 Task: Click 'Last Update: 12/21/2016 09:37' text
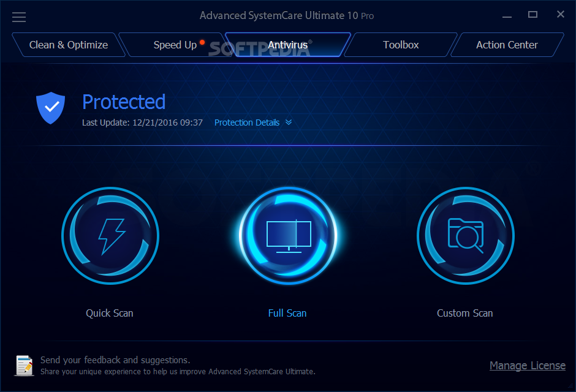pyautogui.click(x=142, y=123)
